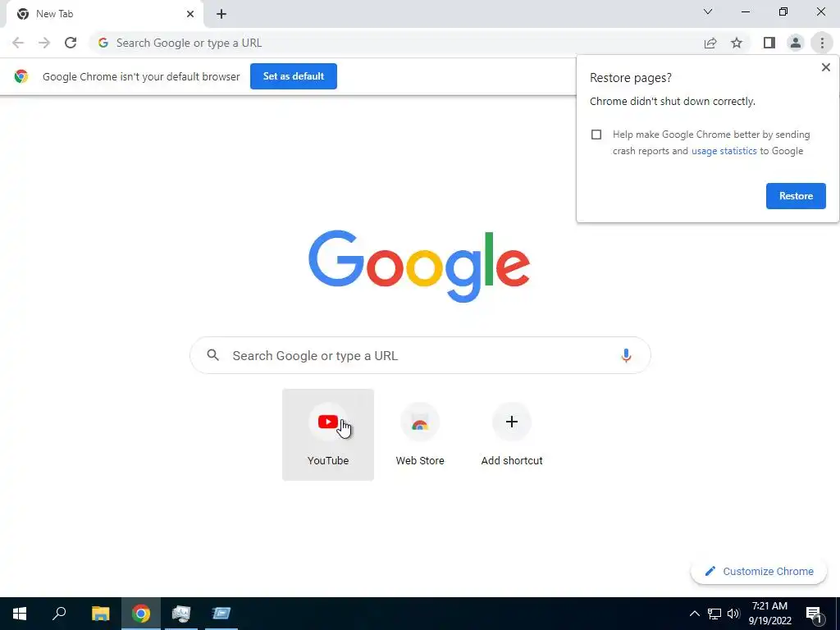
Task: Close the New Tab tab
Action: click(x=190, y=14)
